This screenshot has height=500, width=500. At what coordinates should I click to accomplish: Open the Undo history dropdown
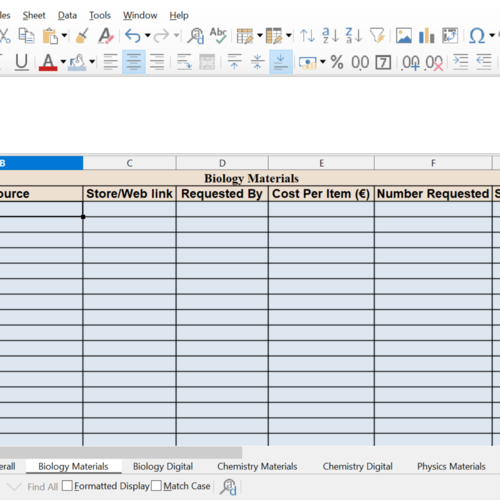pyautogui.click(x=147, y=35)
